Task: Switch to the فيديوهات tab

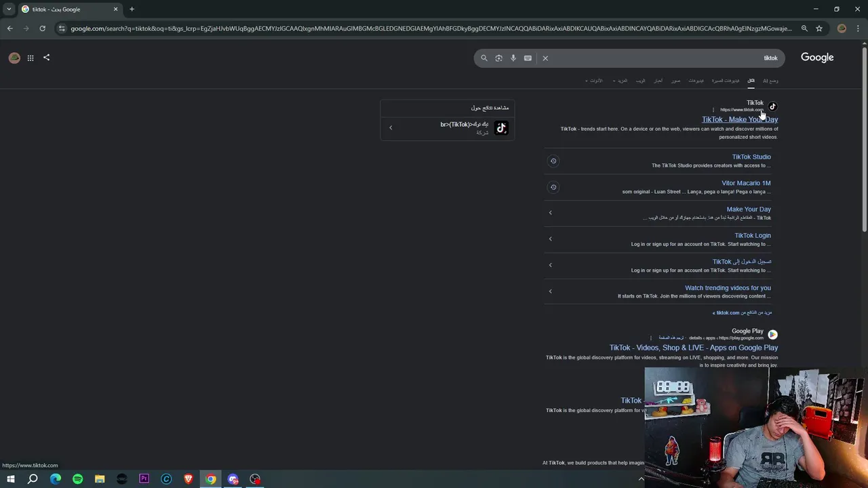Action: point(696,81)
